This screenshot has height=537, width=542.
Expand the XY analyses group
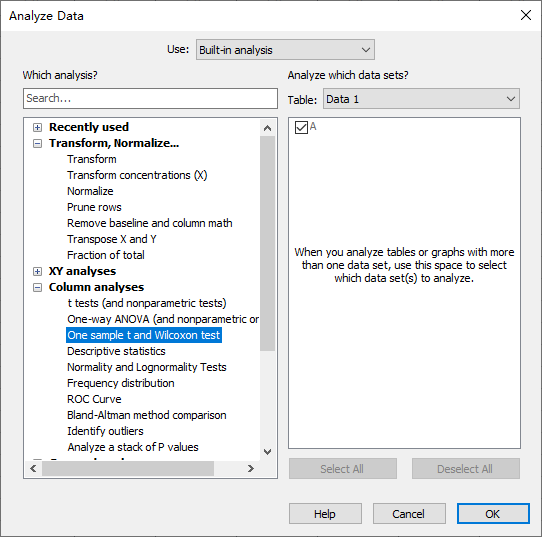click(x=37, y=272)
